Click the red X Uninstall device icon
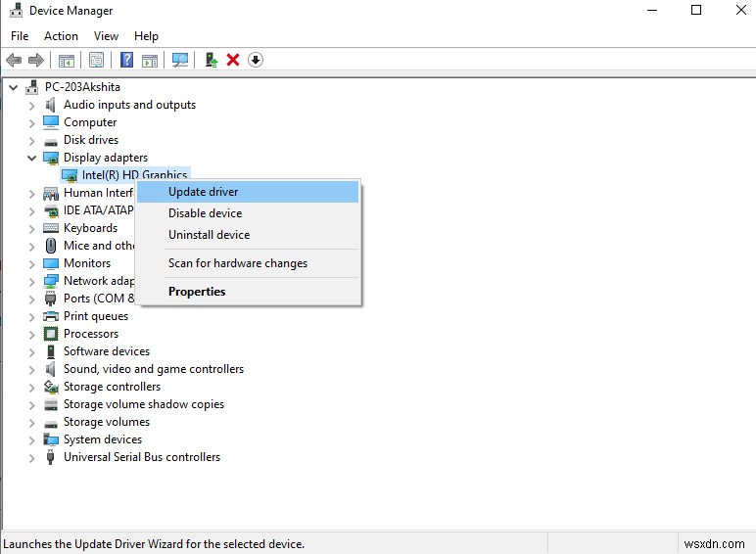 (233, 61)
